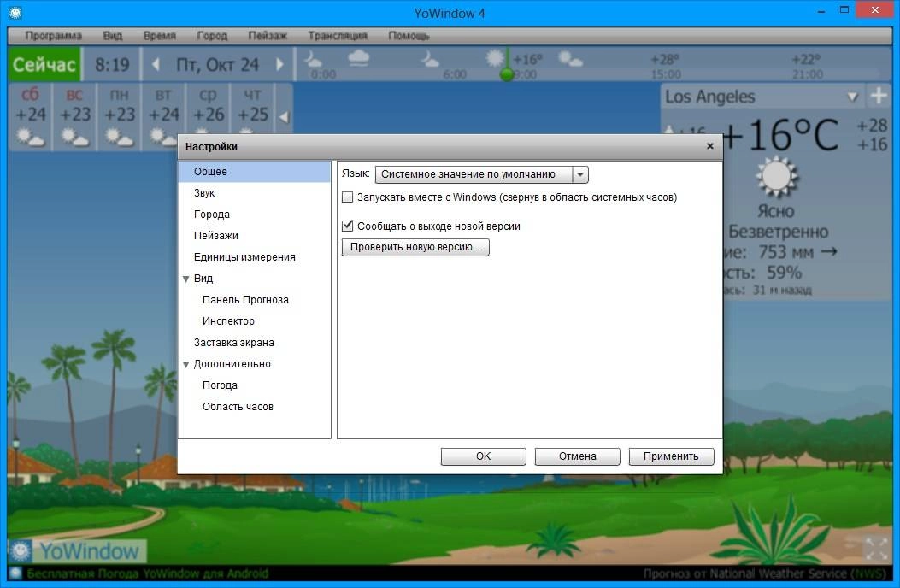The height and width of the screenshot is (588, 900).
Task: Select Saturday сб +24 forecast day
Action: (31, 117)
